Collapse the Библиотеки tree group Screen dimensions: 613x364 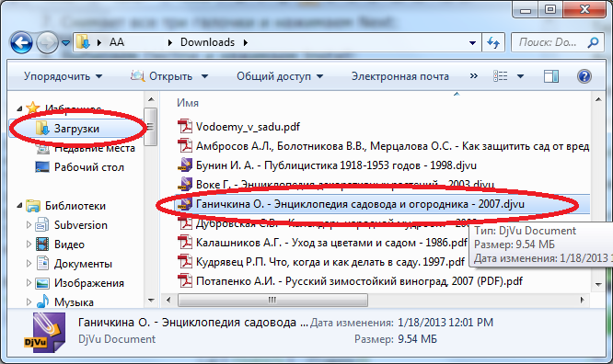click(x=19, y=205)
